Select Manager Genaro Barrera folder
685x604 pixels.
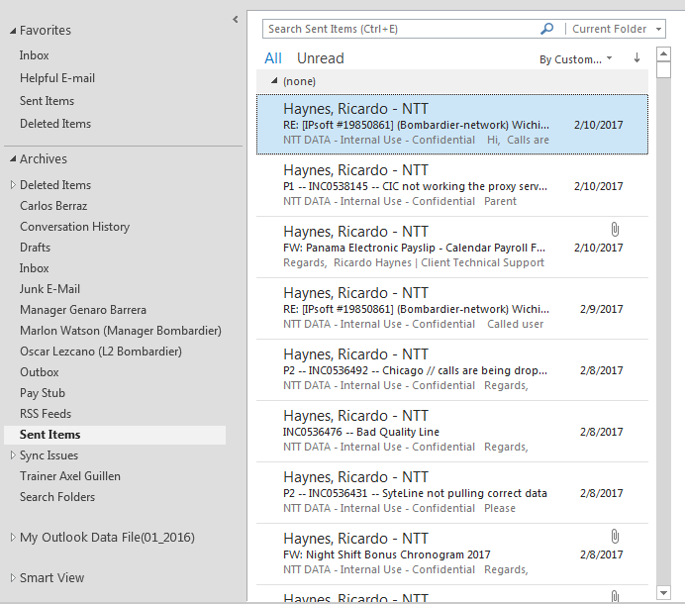[x=83, y=310]
